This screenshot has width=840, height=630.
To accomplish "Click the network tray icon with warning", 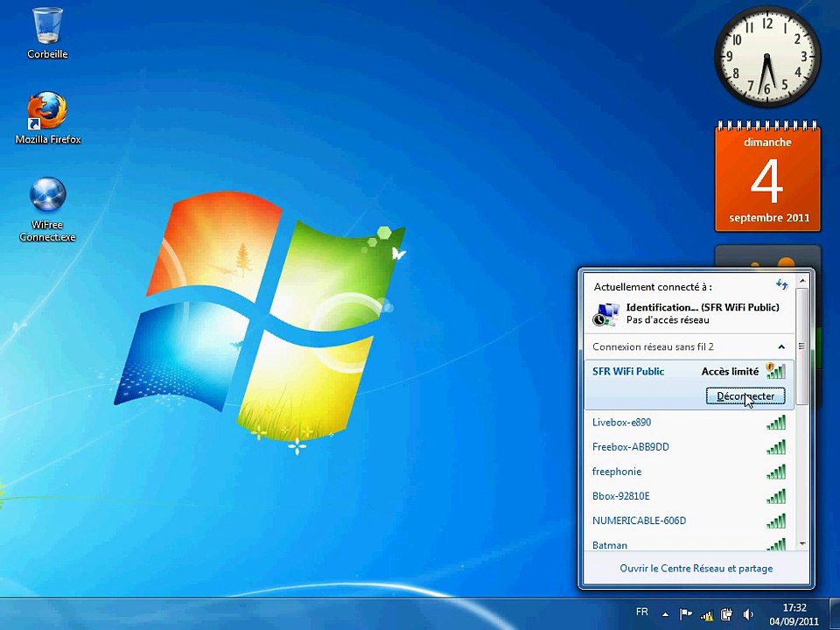I will pos(707,615).
